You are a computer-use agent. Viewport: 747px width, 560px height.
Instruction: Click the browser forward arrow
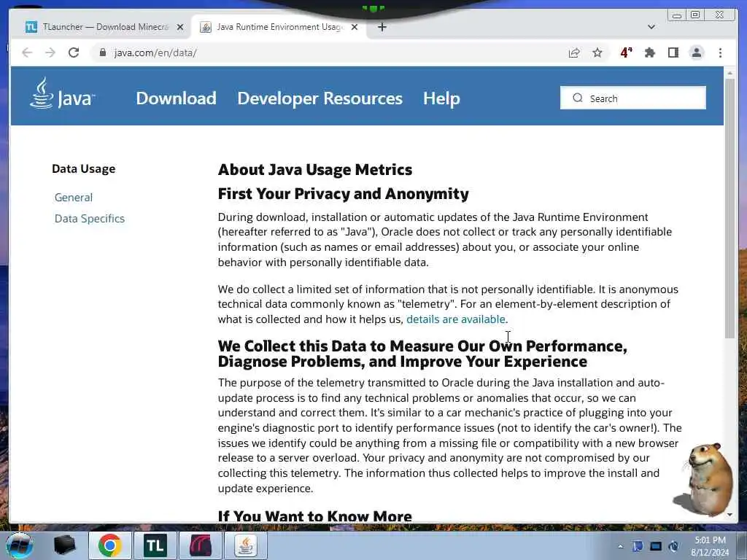point(50,52)
